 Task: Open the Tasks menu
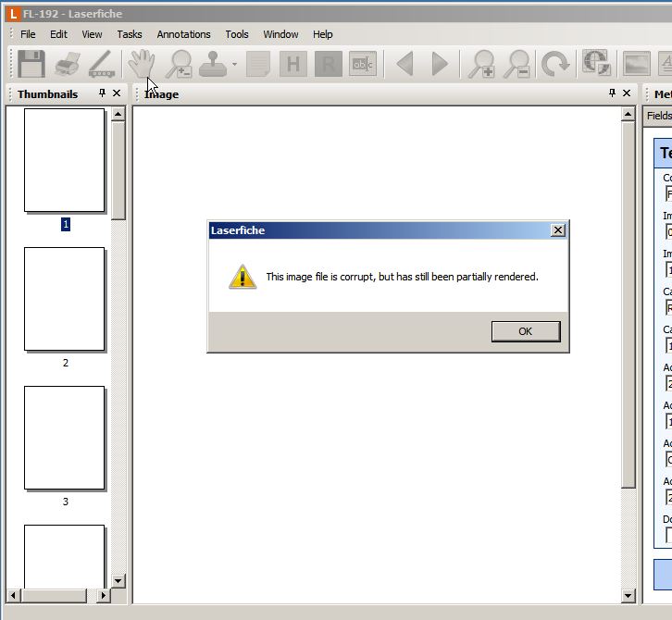pos(130,34)
